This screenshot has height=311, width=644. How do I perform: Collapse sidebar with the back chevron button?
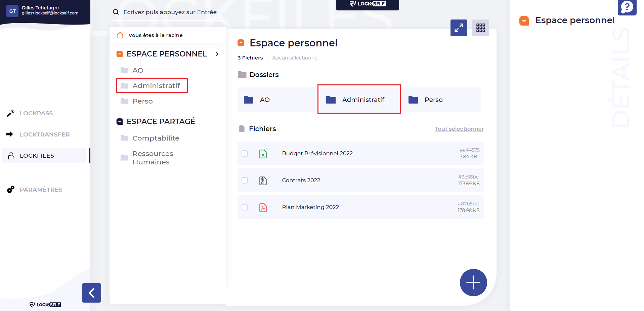[91, 293]
